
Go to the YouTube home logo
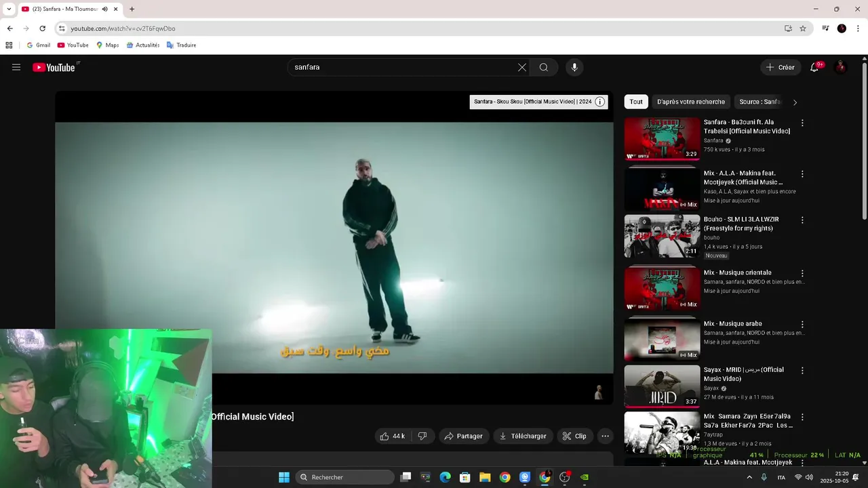pyautogui.click(x=54, y=67)
